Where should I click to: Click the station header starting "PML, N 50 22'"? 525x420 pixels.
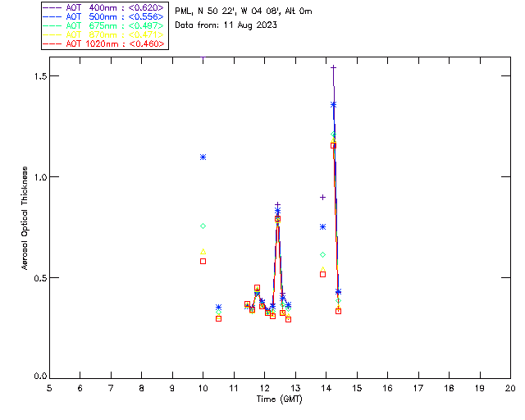(x=244, y=11)
